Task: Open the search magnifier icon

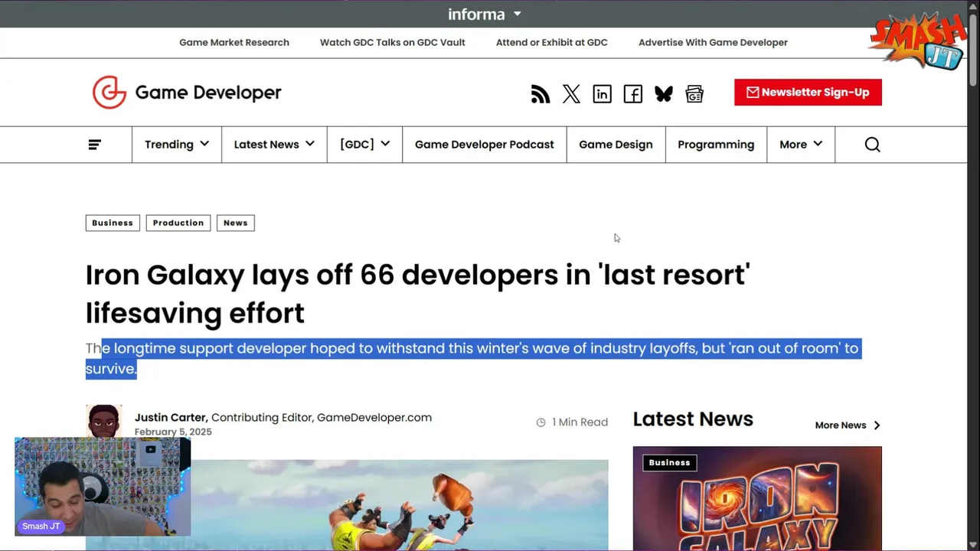Action: pyautogui.click(x=872, y=145)
